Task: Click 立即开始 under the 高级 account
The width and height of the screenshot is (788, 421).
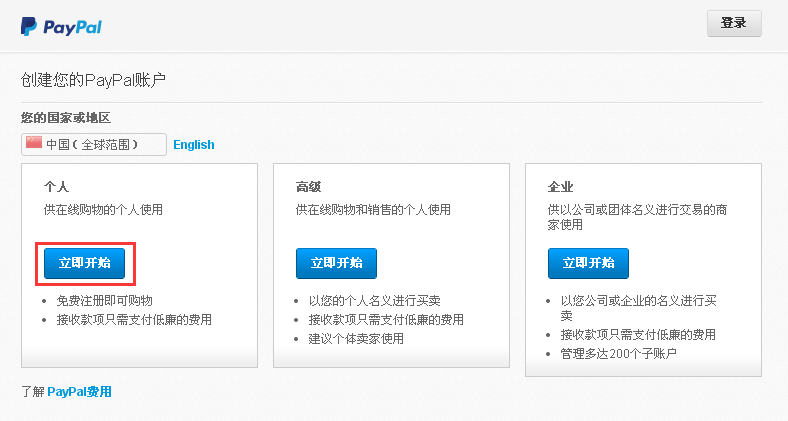Action: click(x=336, y=263)
